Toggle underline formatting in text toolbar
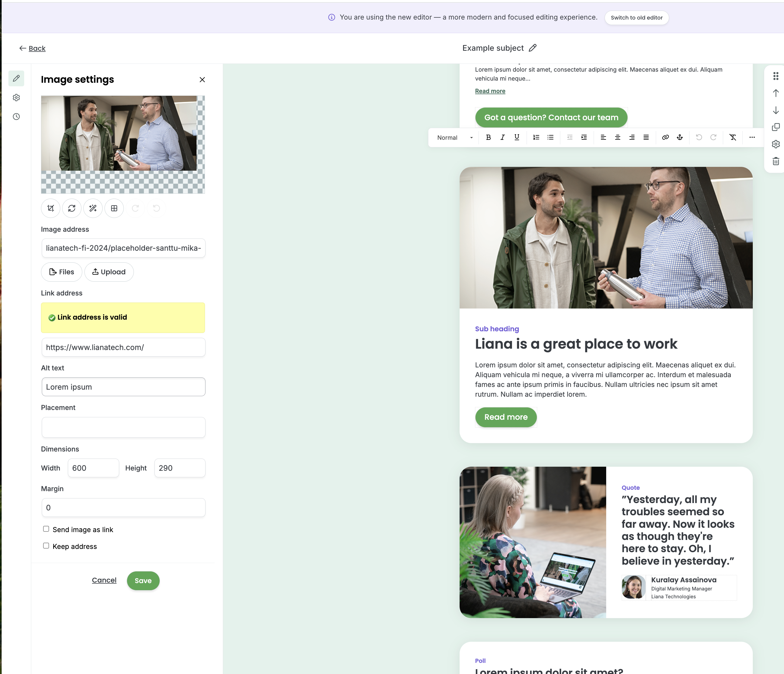This screenshot has height=674, width=784. 517,138
